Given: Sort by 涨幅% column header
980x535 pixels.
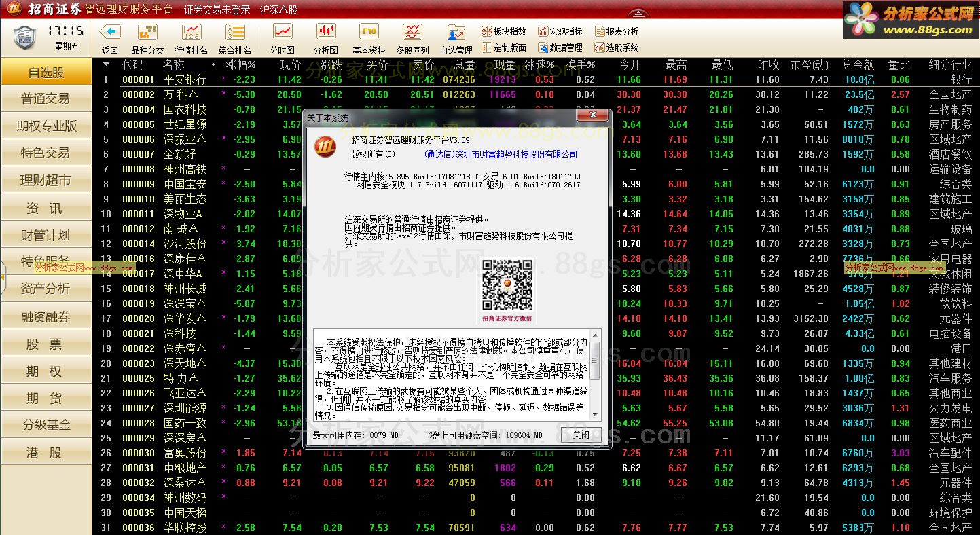Looking at the screenshot, I should (x=240, y=64).
